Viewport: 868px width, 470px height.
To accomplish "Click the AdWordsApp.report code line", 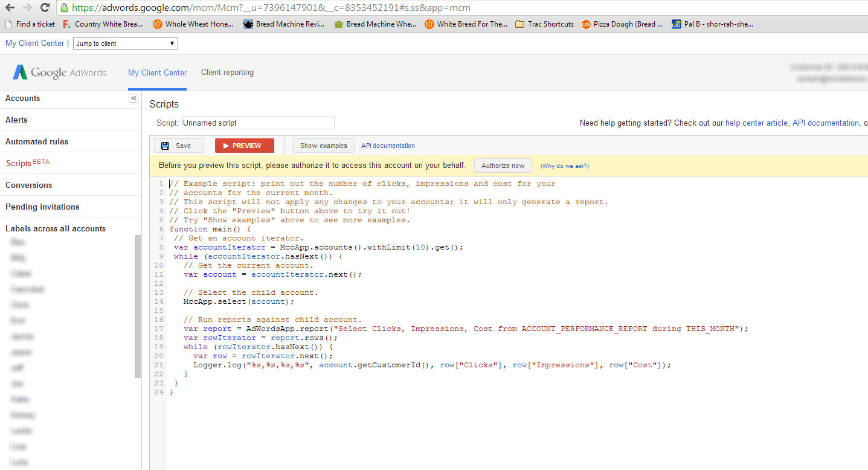I will point(466,329).
